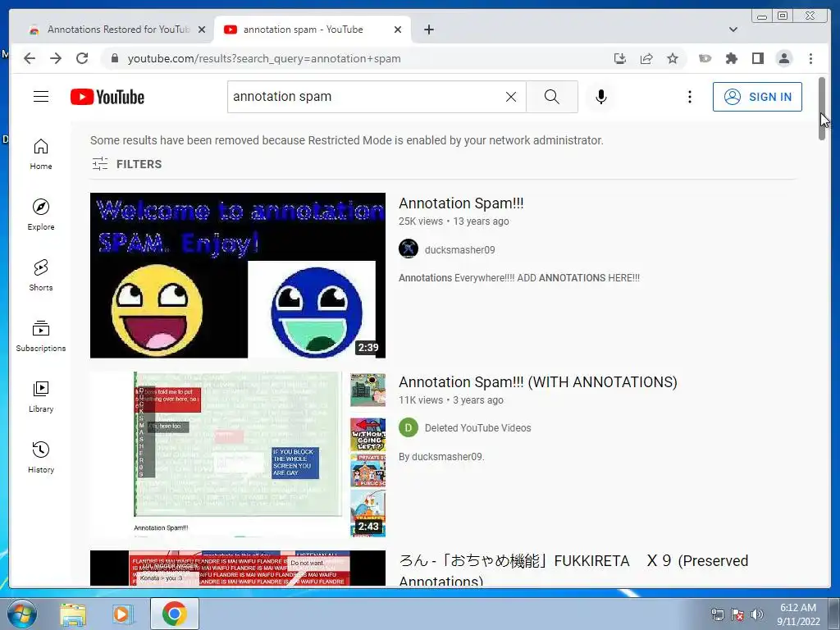The height and width of the screenshot is (630, 840).
Task: Visit the ducksmasher09 channel name
Action: [459, 249]
